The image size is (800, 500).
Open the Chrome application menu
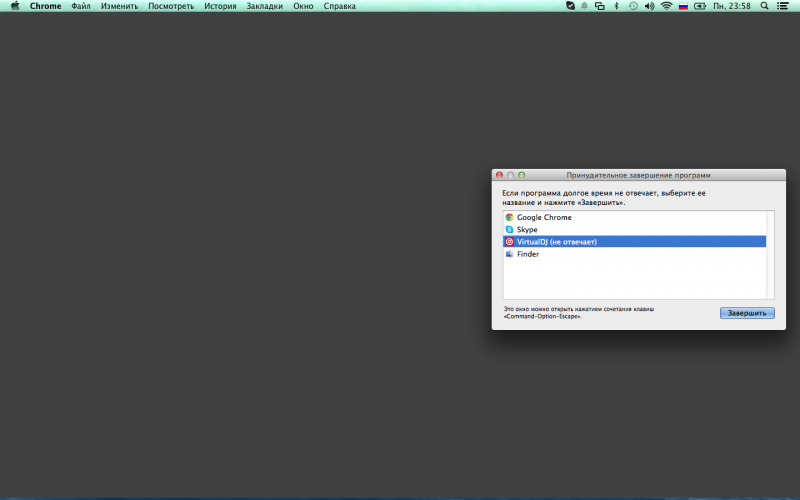click(45, 6)
